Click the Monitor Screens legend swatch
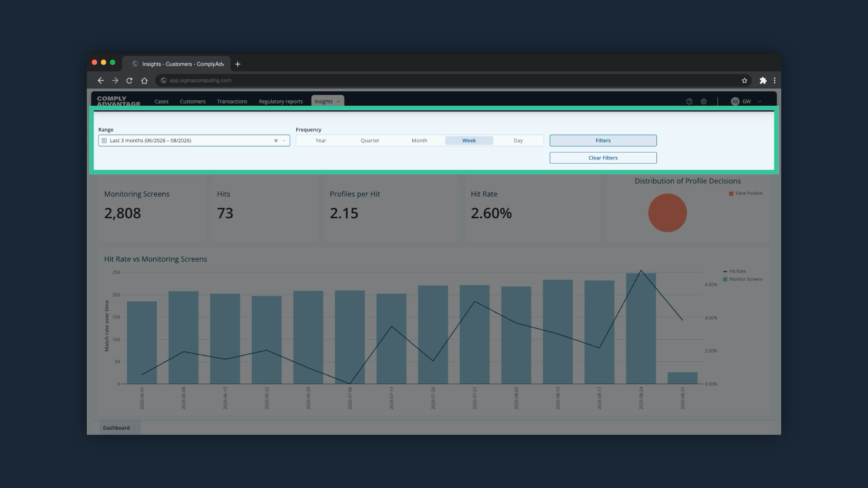868x488 pixels. [725, 279]
